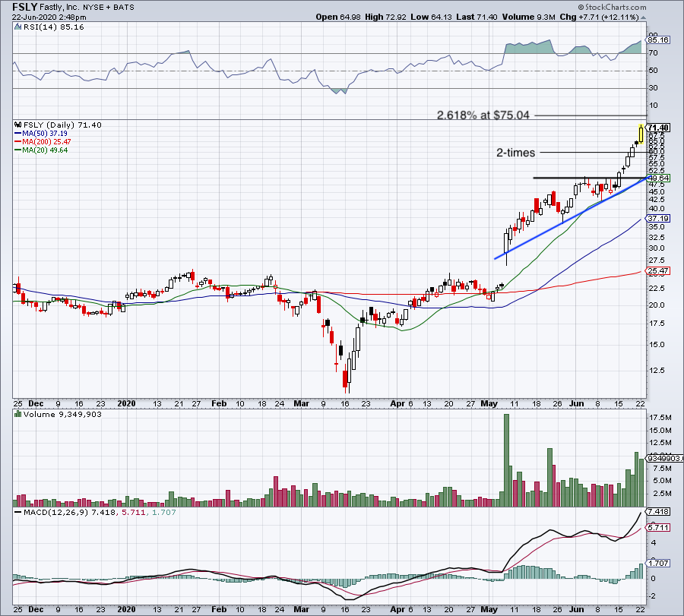Click the '2020' label on the price chart date axis
This screenshot has width=684, height=616.
(x=126, y=403)
